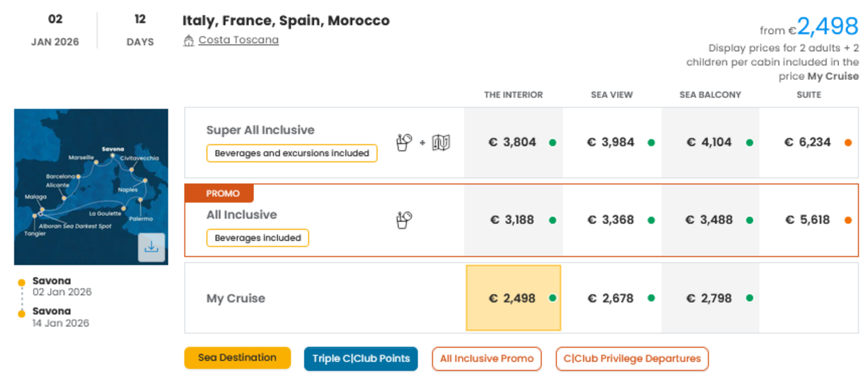Select My Cruise interior price € 2,498
The image size is (868, 377).
(x=513, y=298)
